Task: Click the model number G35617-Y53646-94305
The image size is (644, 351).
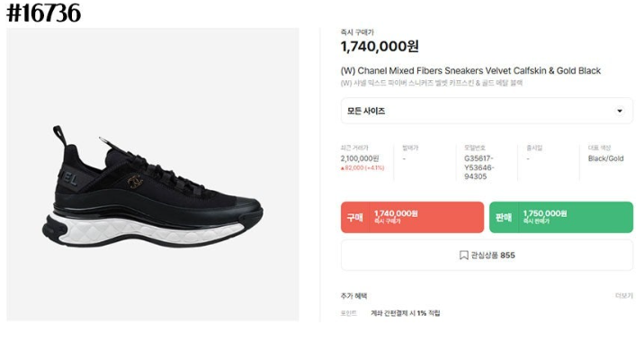Action: coord(479,167)
